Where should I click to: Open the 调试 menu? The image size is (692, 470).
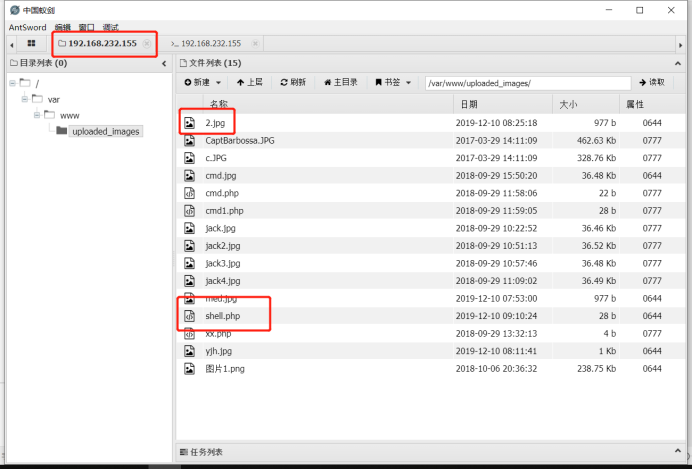(x=110, y=27)
